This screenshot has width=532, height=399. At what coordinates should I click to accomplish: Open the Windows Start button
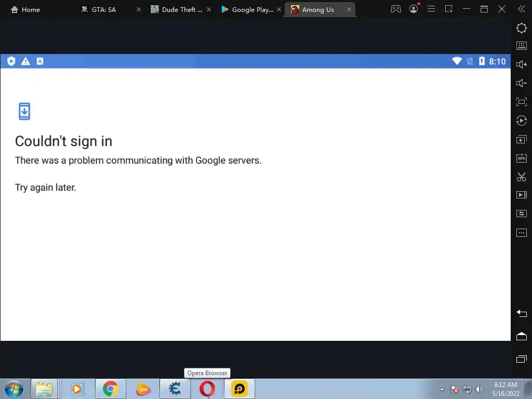(x=14, y=389)
